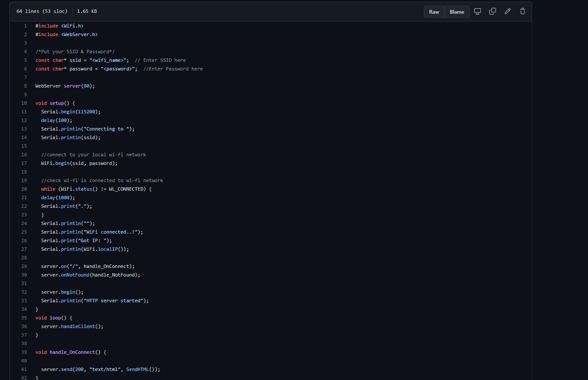Viewport: 588px width, 380px height.
Task: Click the "<wifi_name>" string value
Action: coord(108,60)
